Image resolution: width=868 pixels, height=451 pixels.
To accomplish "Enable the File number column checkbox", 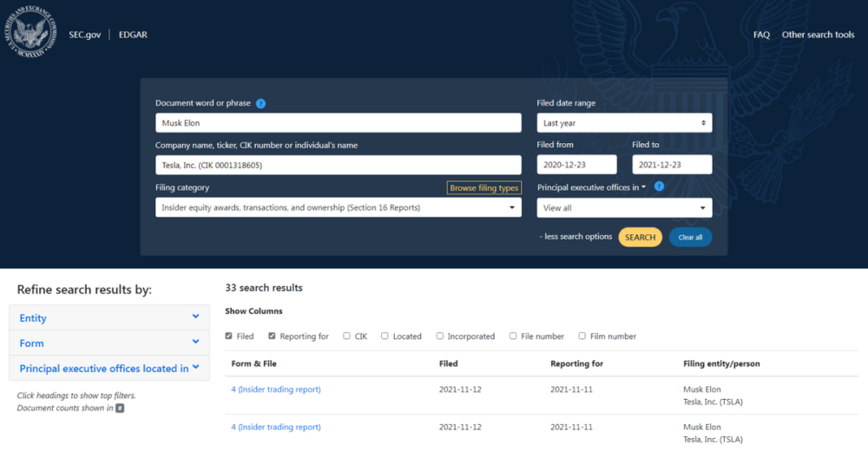I will 513,336.
